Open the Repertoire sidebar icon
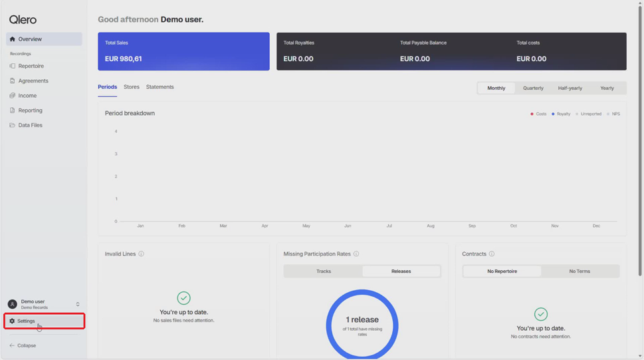The image size is (644, 360). click(13, 66)
